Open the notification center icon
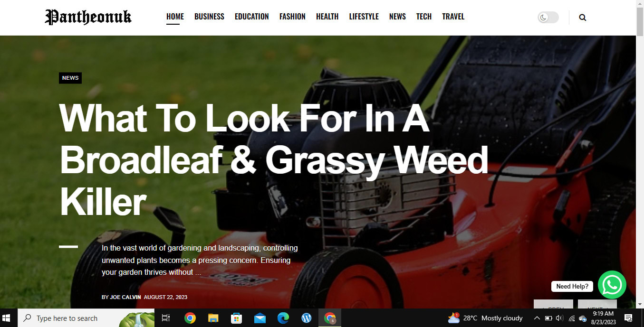The width and height of the screenshot is (644, 327). 628,318
